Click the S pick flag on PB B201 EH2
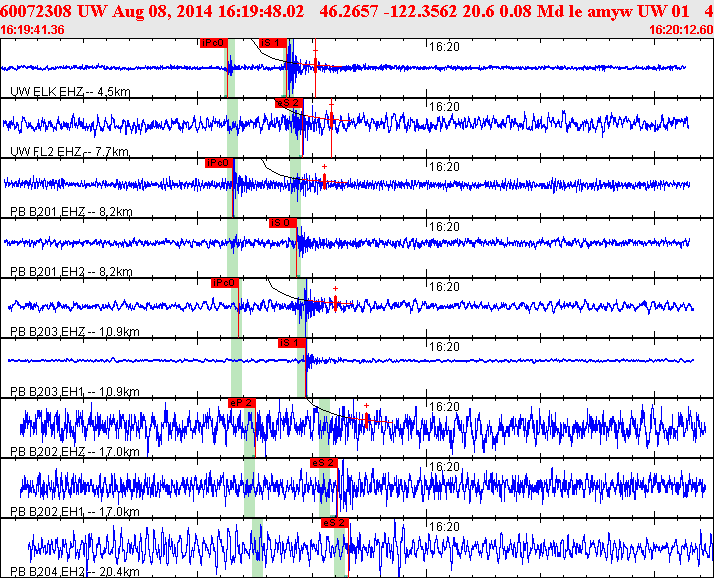The image size is (714, 578). (282, 223)
